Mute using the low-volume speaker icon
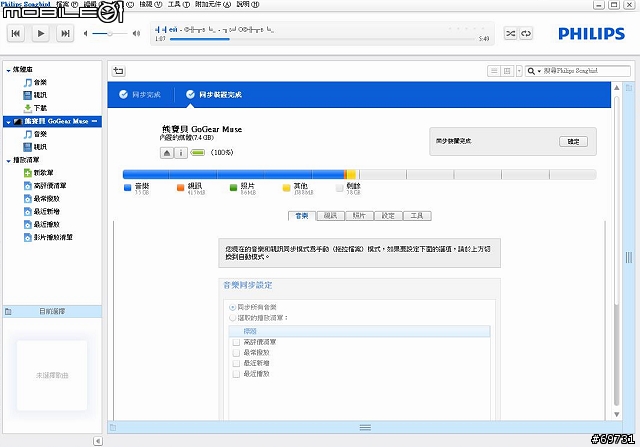This screenshot has width=640, height=447. 85,33
